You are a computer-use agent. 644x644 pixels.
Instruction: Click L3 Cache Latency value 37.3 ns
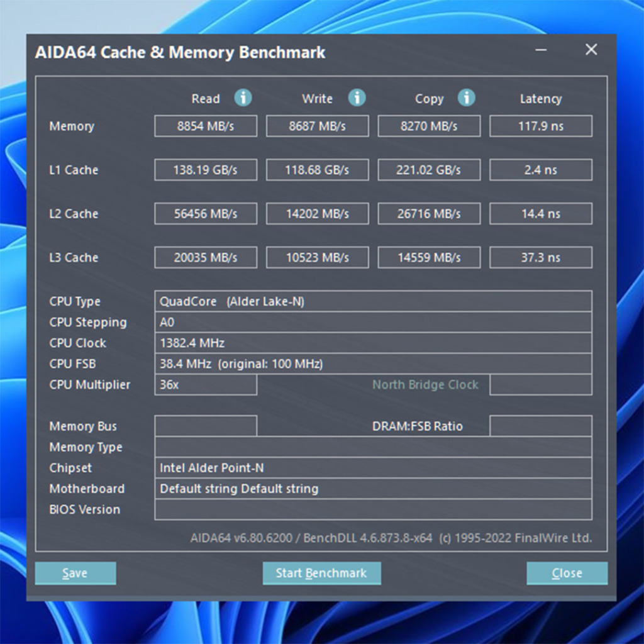tap(541, 257)
